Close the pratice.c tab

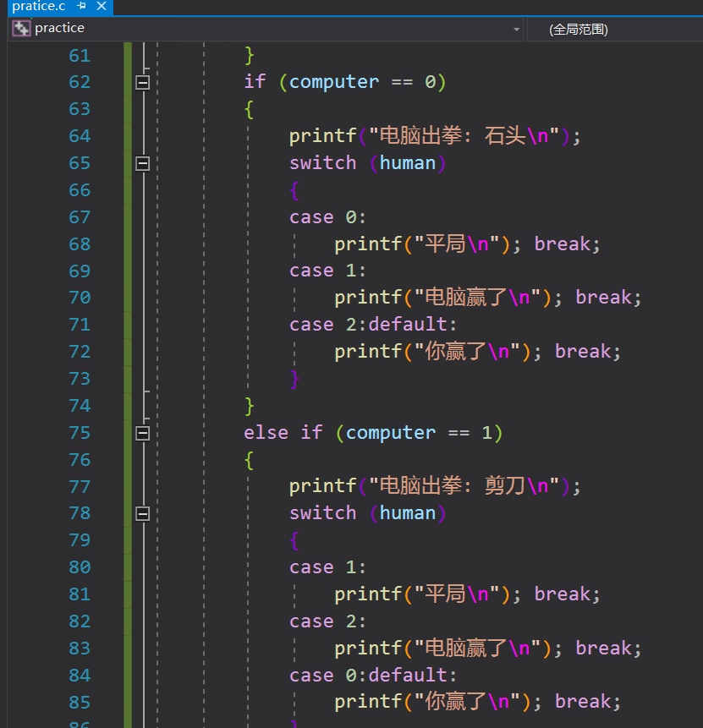(x=102, y=6)
